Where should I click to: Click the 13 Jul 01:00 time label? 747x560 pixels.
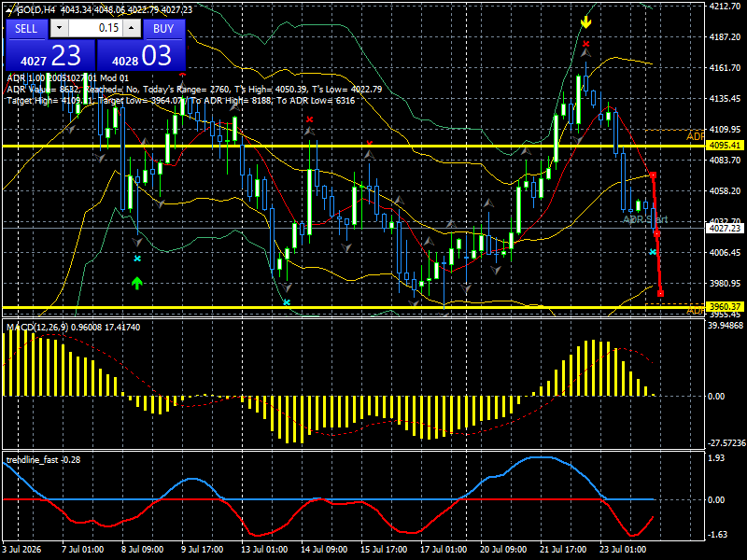click(263, 549)
